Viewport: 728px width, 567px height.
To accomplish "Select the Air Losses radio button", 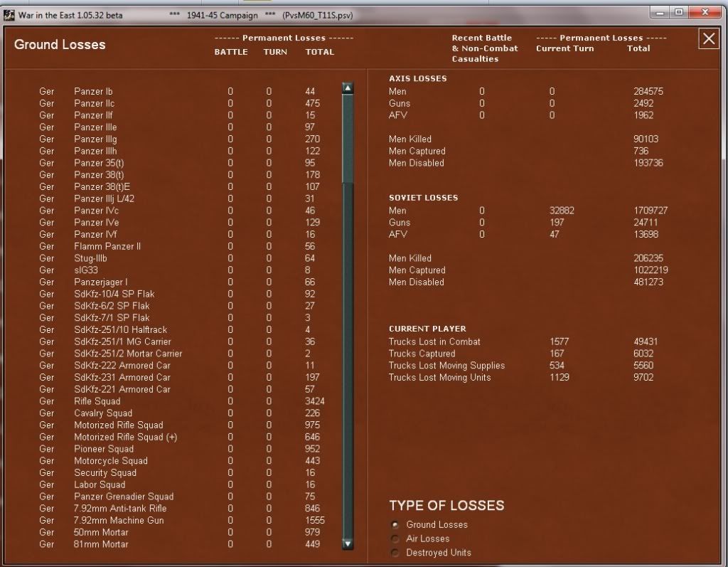I will pos(395,539).
